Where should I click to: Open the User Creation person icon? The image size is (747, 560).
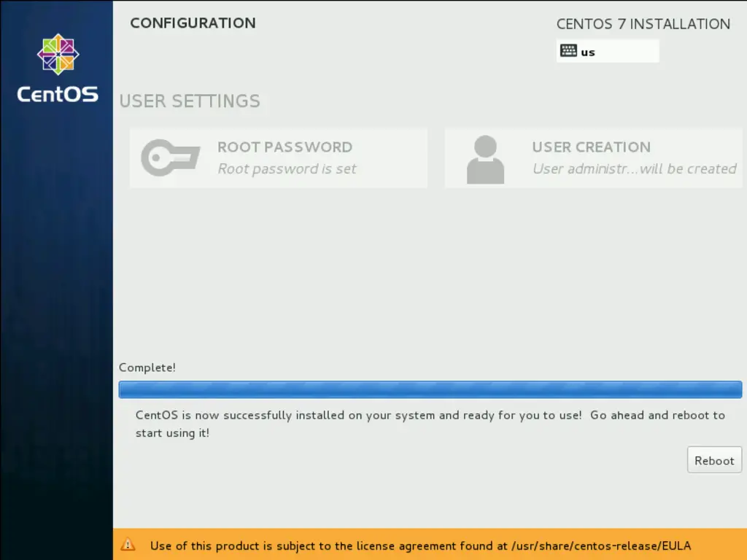tap(485, 160)
